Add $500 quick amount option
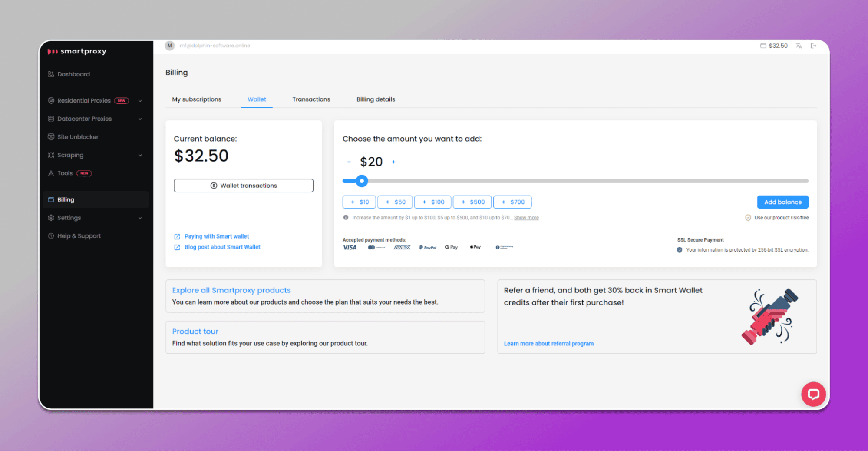 tap(472, 202)
